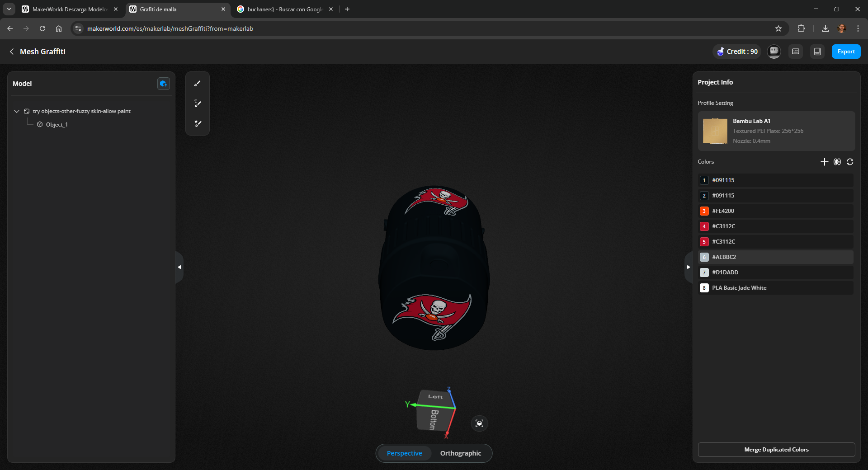Open the browser three-dot menu
Viewport: 868px width, 470px height.
click(858, 28)
